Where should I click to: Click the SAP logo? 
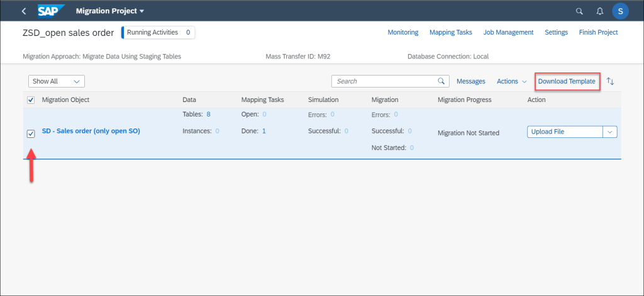52,11
